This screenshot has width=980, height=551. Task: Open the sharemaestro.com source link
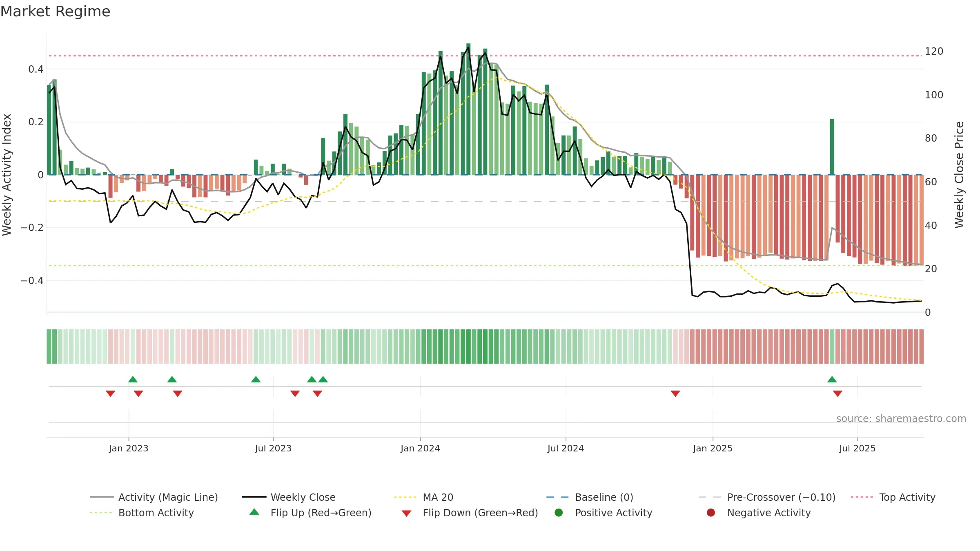pyautogui.click(x=901, y=419)
